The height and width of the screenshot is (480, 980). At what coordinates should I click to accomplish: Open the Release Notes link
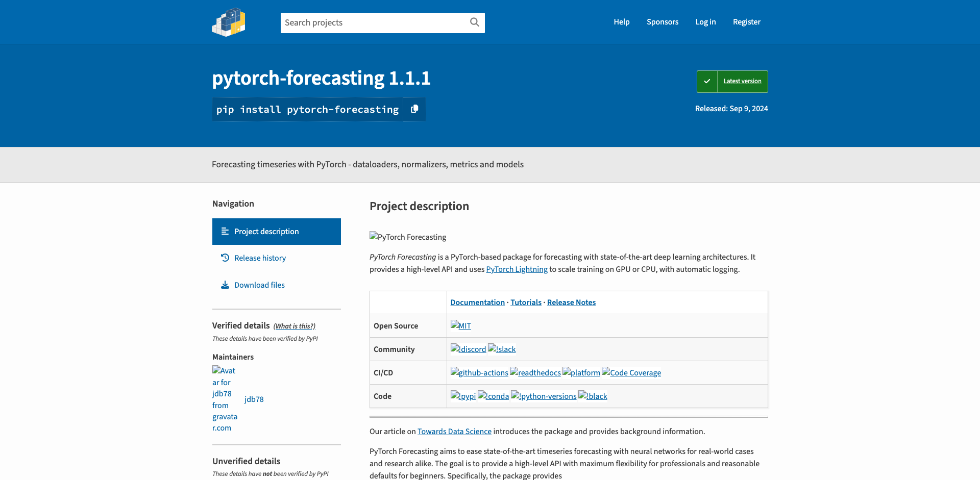tap(571, 302)
